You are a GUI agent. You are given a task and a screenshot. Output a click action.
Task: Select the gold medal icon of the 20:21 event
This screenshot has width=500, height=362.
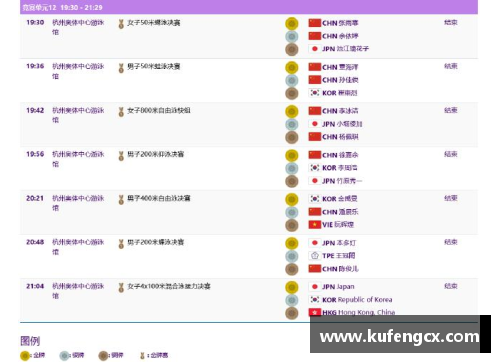pos(292,199)
